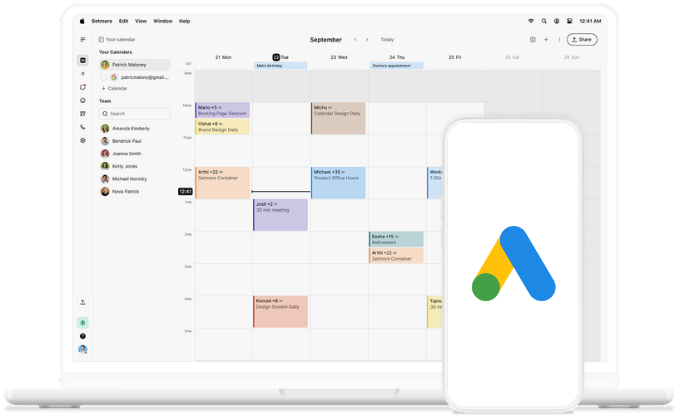This screenshot has height=420, width=680.
Task: Select team member Ketty Jones
Action: coord(119,166)
